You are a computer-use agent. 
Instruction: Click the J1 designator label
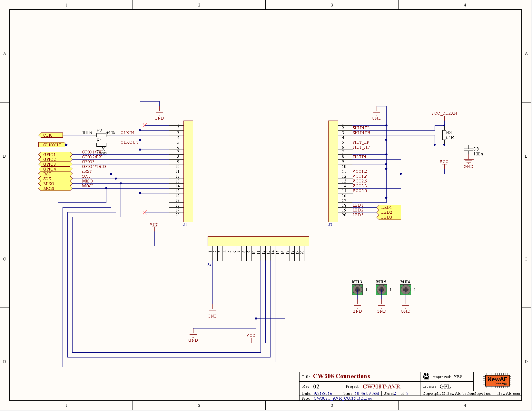pyautogui.click(x=185, y=225)
